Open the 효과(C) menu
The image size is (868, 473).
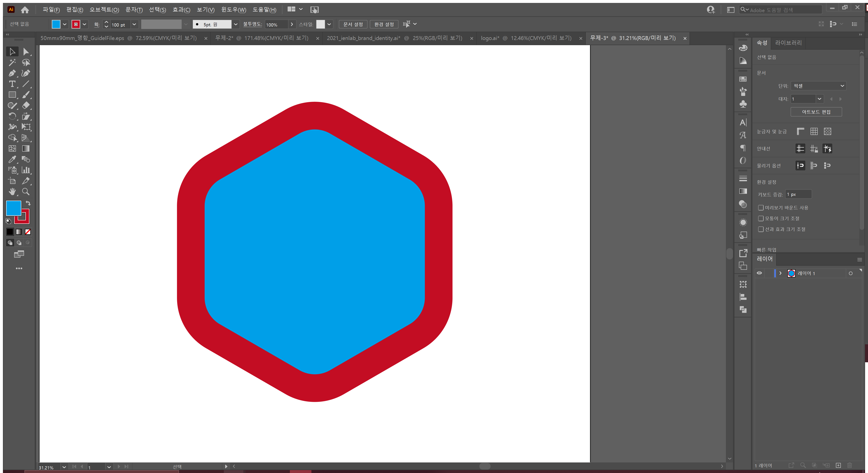(181, 10)
